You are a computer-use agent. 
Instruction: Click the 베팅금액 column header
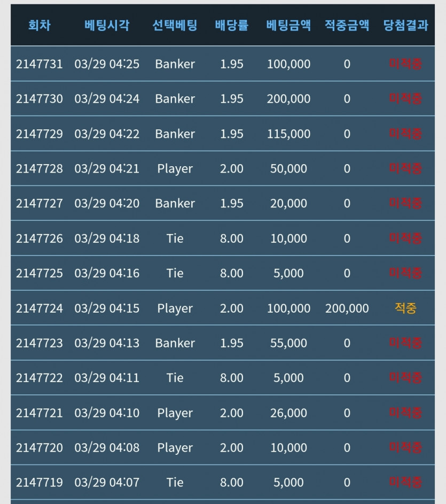[288, 25]
